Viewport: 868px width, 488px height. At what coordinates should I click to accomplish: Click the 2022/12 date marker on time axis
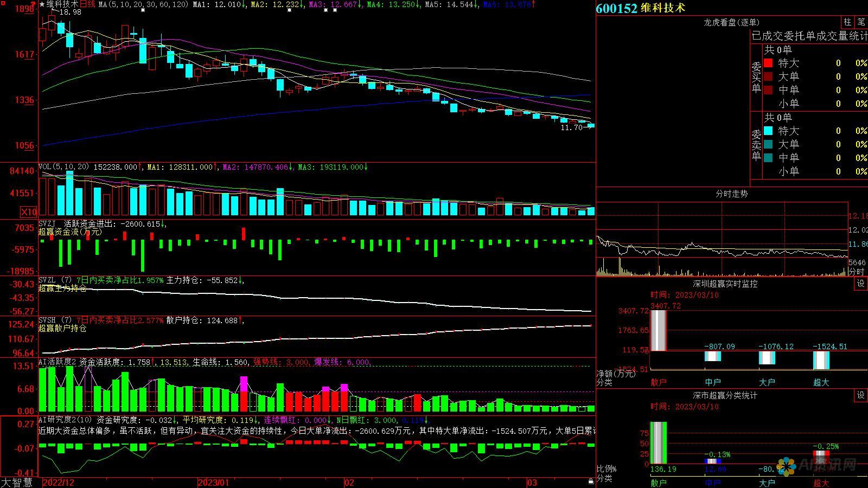59,483
